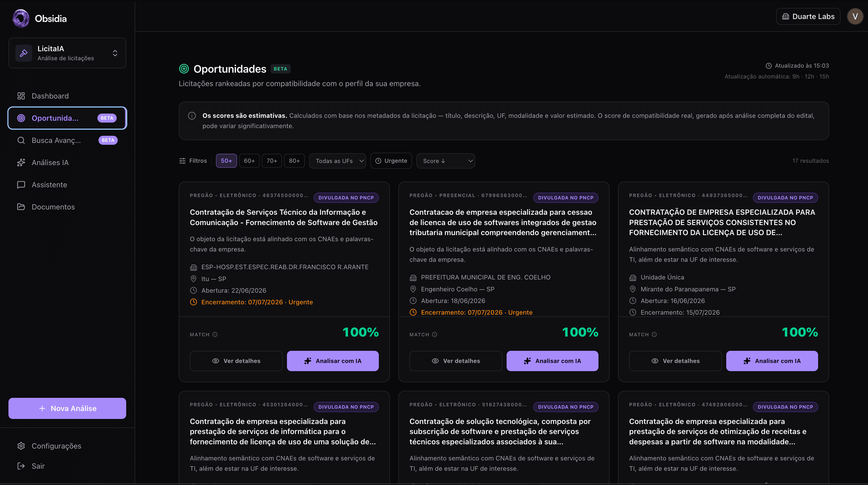
Task: Open the Assistente page
Action: 67,185
